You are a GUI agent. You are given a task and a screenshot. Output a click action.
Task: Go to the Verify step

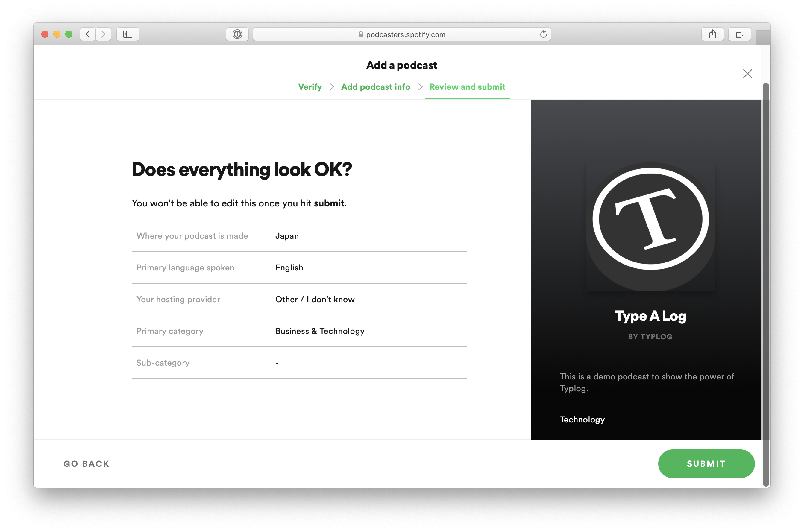coord(310,87)
